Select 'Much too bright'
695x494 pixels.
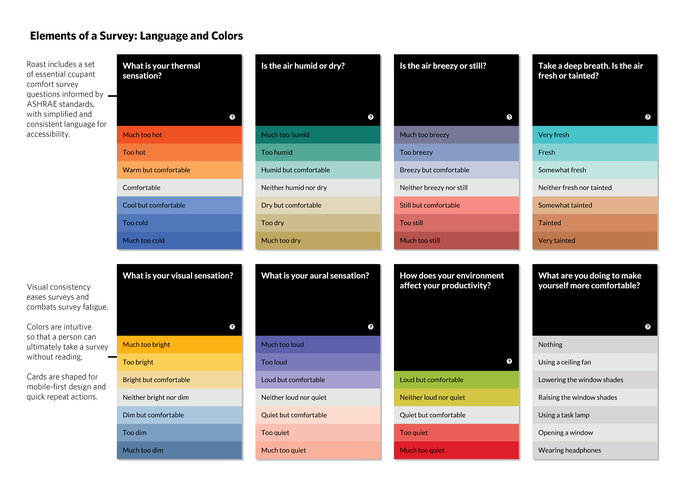(180, 345)
